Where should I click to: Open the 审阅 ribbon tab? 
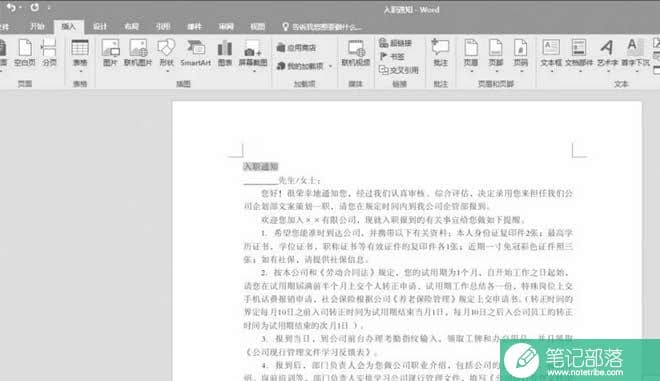pos(226,27)
